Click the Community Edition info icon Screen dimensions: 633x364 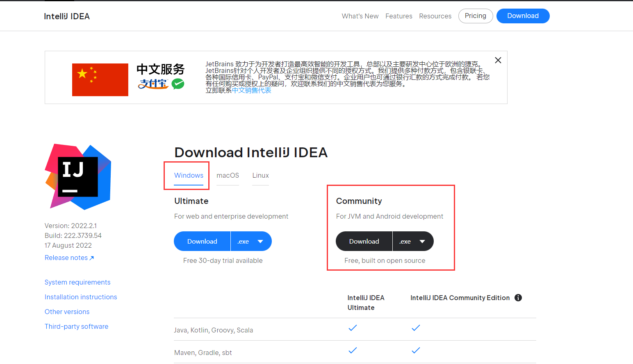pyautogui.click(x=518, y=298)
